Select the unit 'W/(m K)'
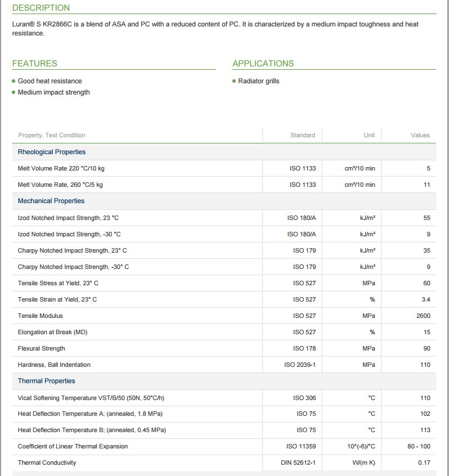This screenshot has height=476, width=449. click(x=363, y=462)
